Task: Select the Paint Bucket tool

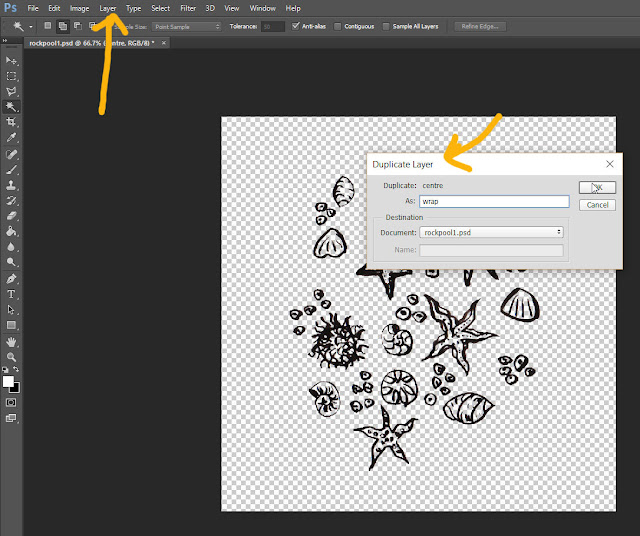Action: click(x=11, y=231)
